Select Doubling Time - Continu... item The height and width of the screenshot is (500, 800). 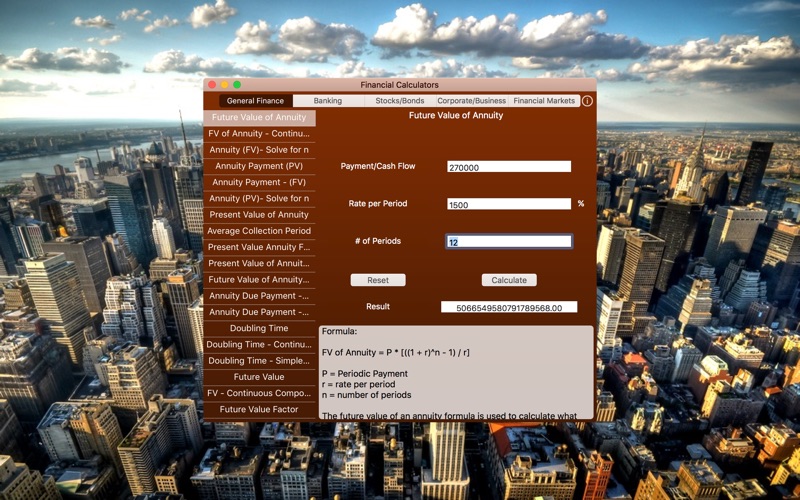259,344
